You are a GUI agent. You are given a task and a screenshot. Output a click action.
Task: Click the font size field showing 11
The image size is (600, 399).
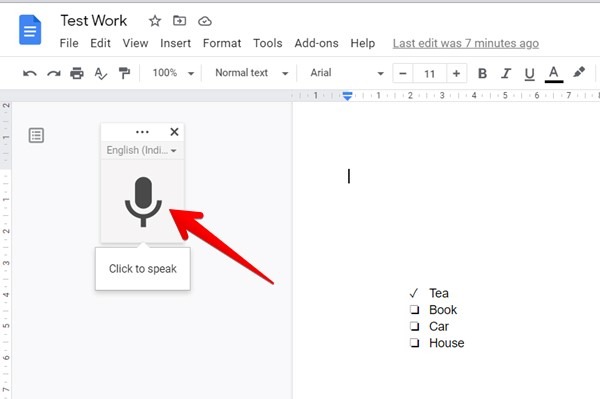[429, 73]
